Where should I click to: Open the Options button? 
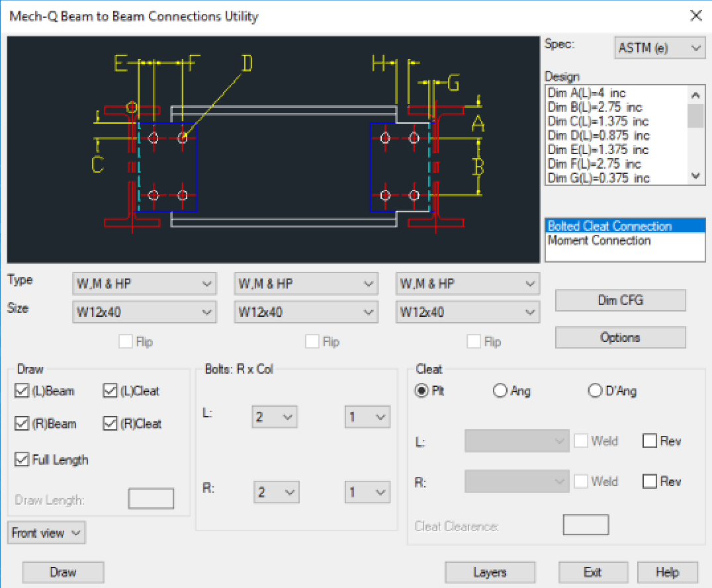(620, 337)
